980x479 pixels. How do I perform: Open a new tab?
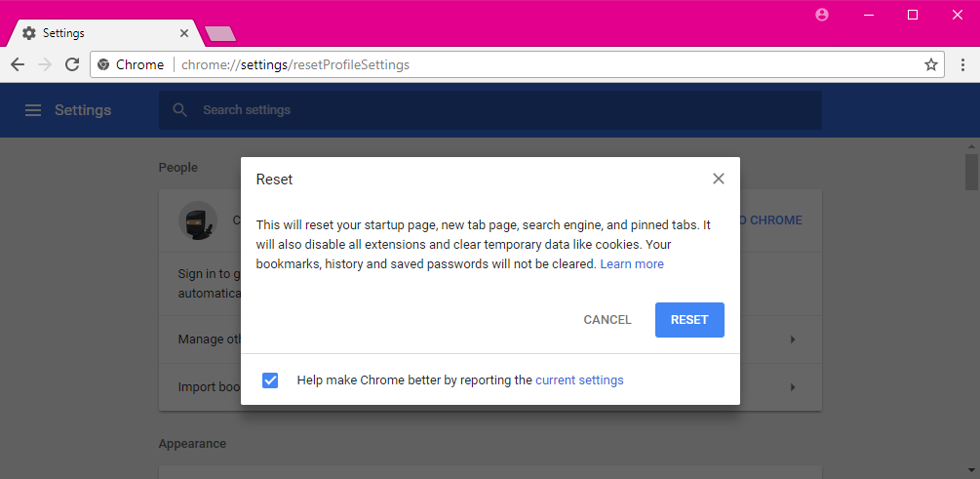220,34
